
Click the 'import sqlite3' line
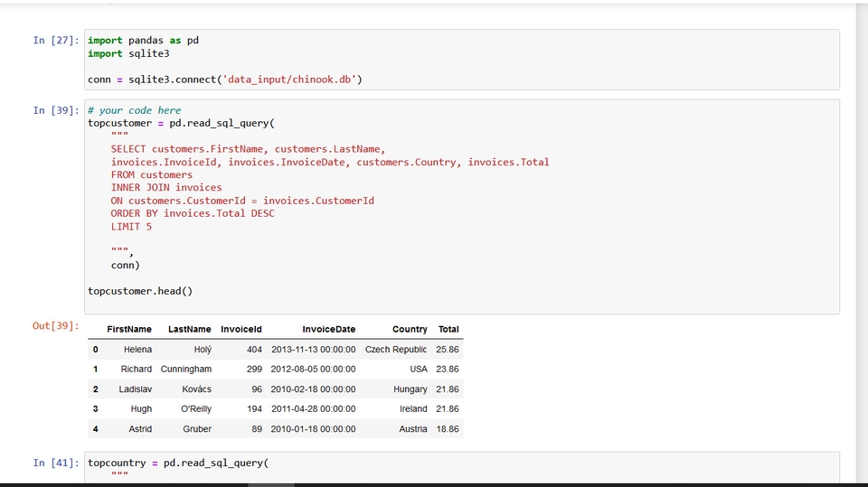coord(128,53)
